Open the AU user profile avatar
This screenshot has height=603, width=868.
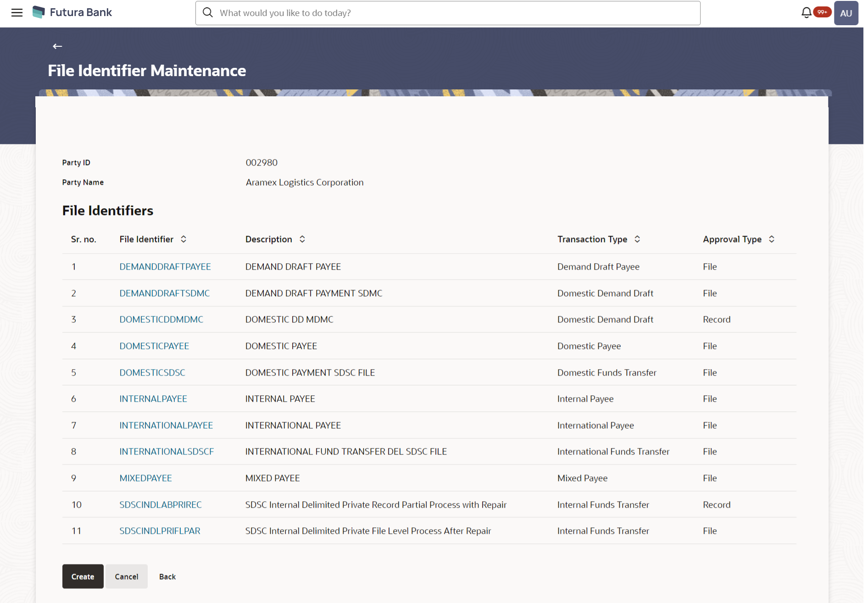pyautogui.click(x=846, y=13)
